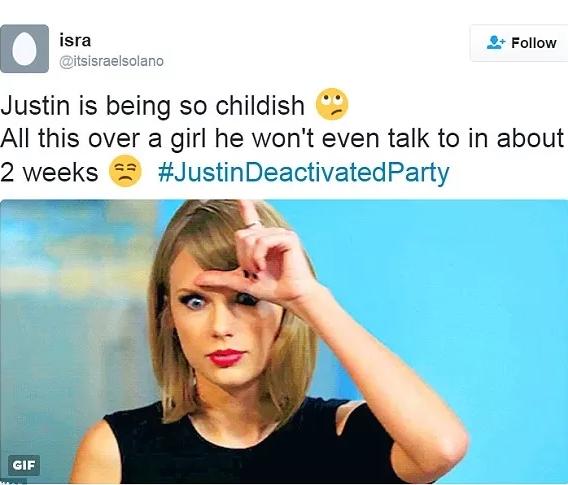Click the "2 weeks" text
This screenshot has width=568, height=485.
(49, 172)
